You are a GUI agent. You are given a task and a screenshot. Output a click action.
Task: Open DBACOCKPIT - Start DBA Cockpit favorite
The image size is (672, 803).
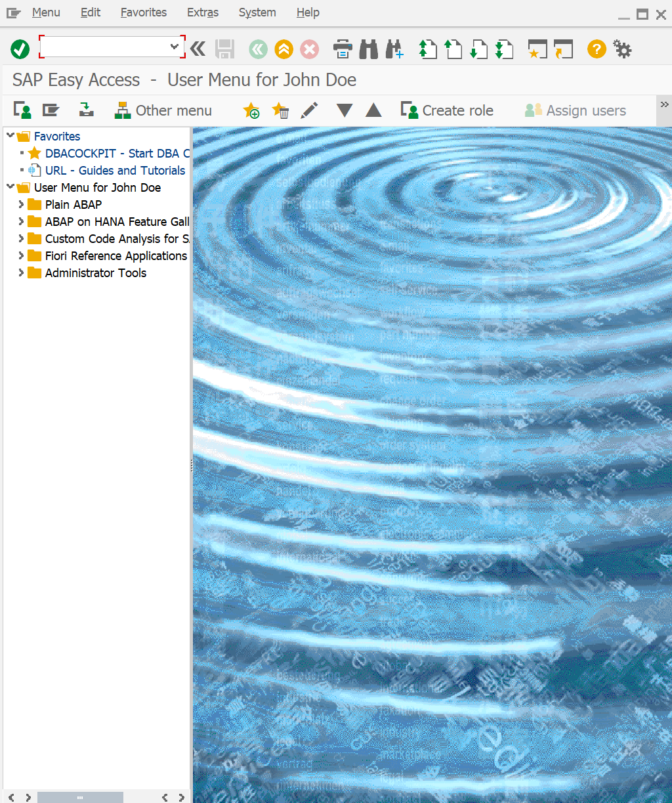(117, 153)
